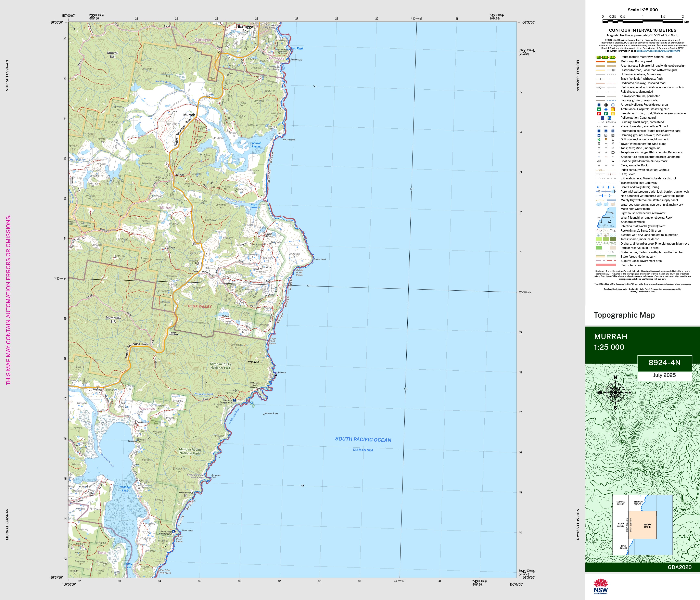Click the Picnic Point Campground icon on map
Image resolution: width=700 pixels, height=600 pixels.
pos(174,531)
